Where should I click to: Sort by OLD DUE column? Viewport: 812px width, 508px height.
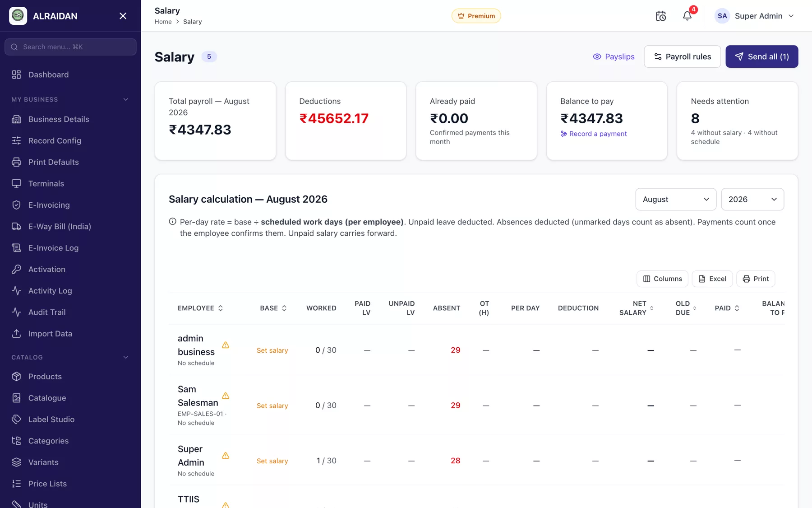686,308
